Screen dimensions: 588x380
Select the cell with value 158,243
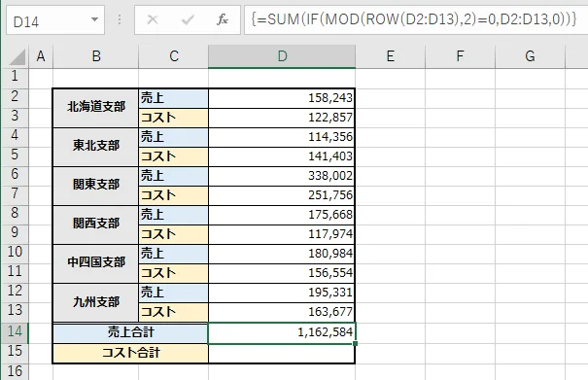(x=282, y=99)
